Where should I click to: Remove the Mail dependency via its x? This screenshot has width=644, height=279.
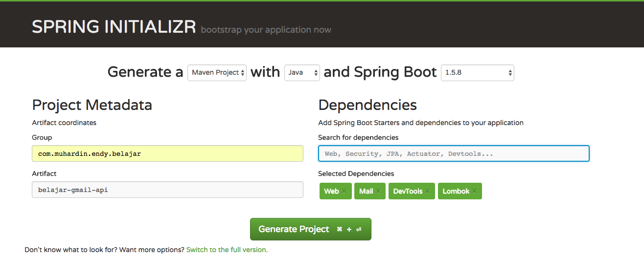378,191
